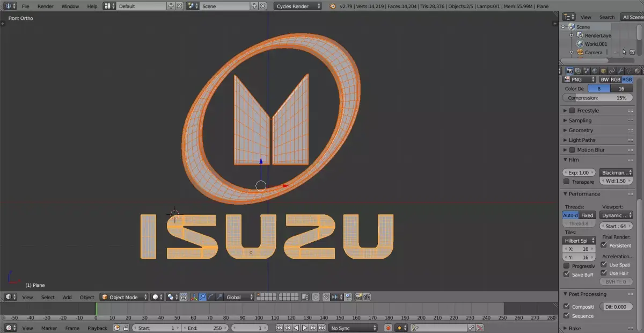Toggle the Sequencer checkbox
This screenshot has width=644, height=333.
566,316
